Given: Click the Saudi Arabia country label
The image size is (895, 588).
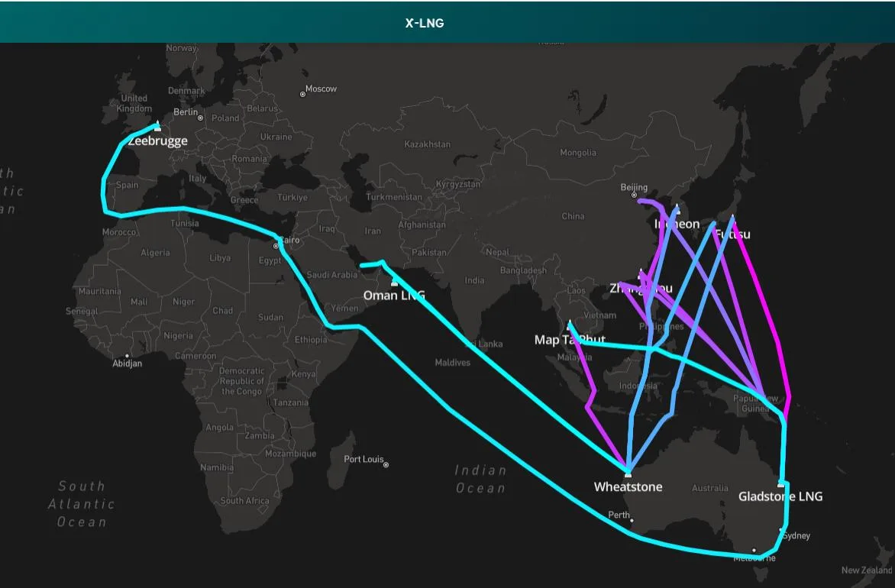Looking at the screenshot, I should pyautogui.click(x=332, y=275).
